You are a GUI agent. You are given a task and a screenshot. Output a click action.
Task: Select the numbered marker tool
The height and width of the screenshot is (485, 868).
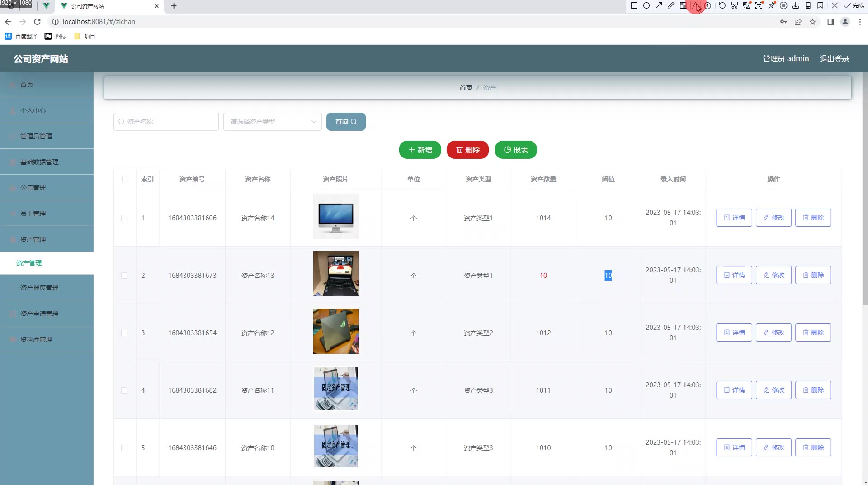point(708,6)
